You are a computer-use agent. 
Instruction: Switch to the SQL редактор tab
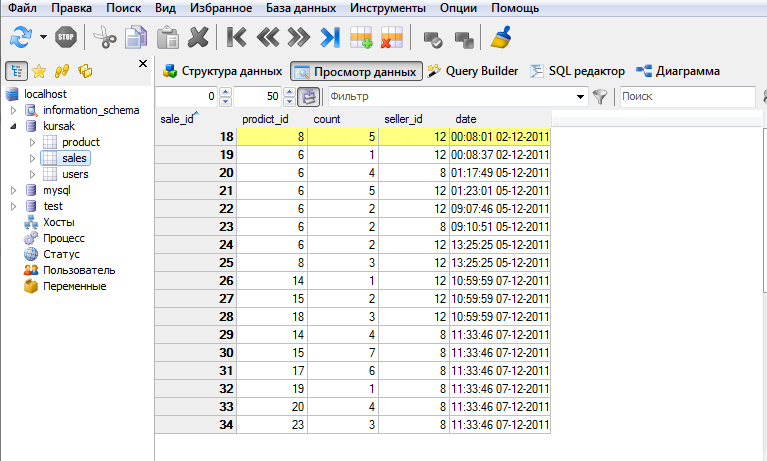tap(578, 71)
